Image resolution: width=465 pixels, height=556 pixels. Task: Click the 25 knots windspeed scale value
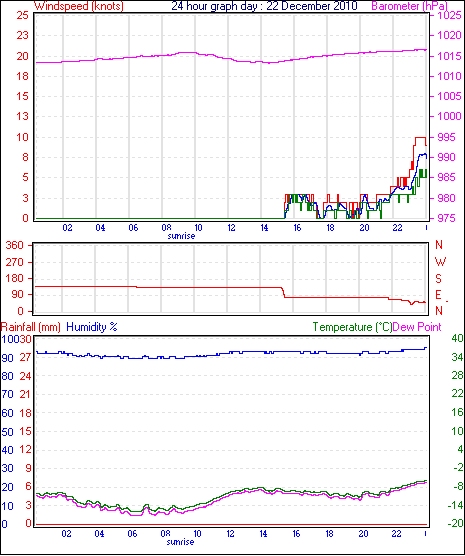point(23,16)
